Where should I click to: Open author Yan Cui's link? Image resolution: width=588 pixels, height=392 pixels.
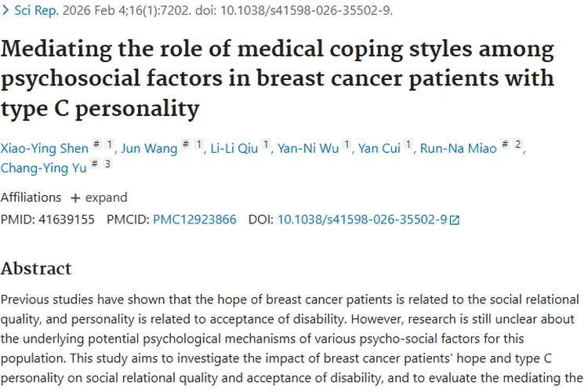click(x=379, y=148)
